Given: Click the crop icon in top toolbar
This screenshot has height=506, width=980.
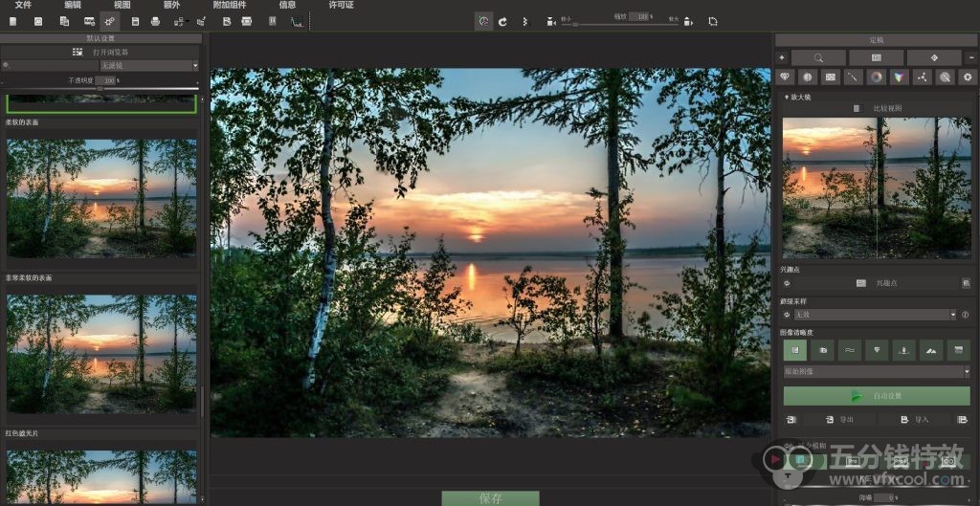Looking at the screenshot, I should (x=712, y=21).
